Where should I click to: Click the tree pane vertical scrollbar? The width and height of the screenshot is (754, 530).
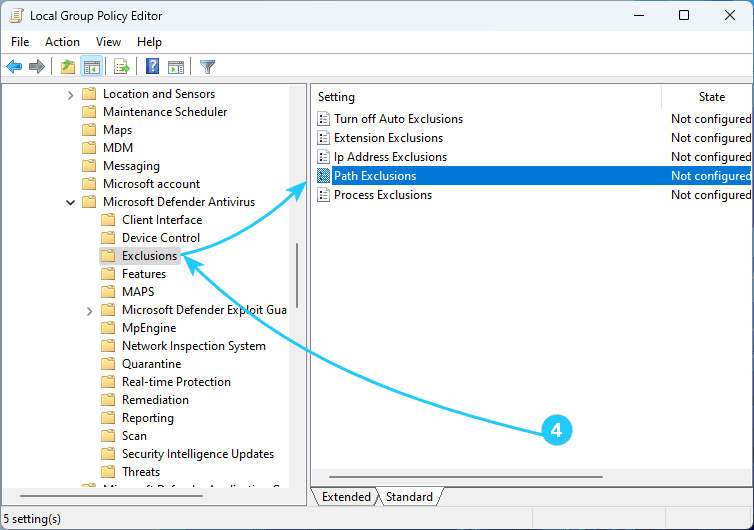point(296,280)
